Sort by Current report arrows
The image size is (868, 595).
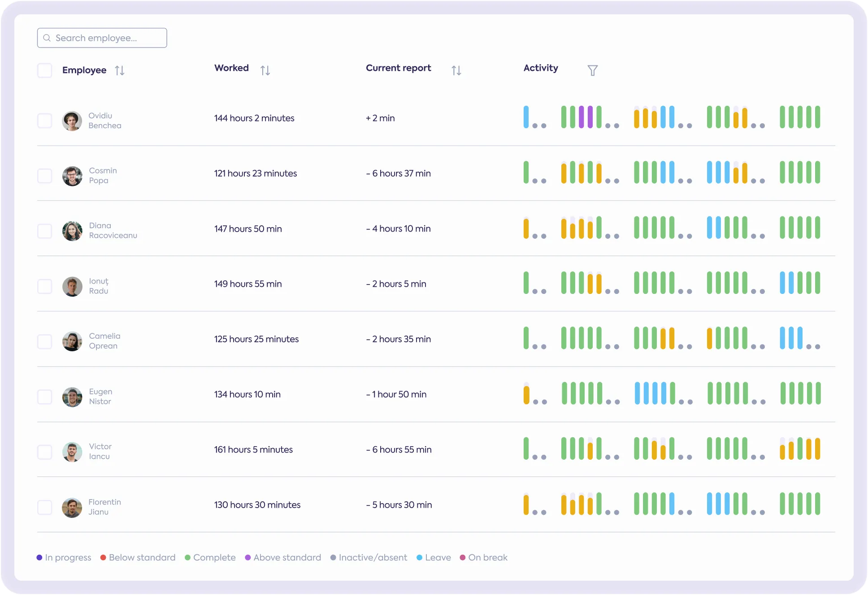456,70
